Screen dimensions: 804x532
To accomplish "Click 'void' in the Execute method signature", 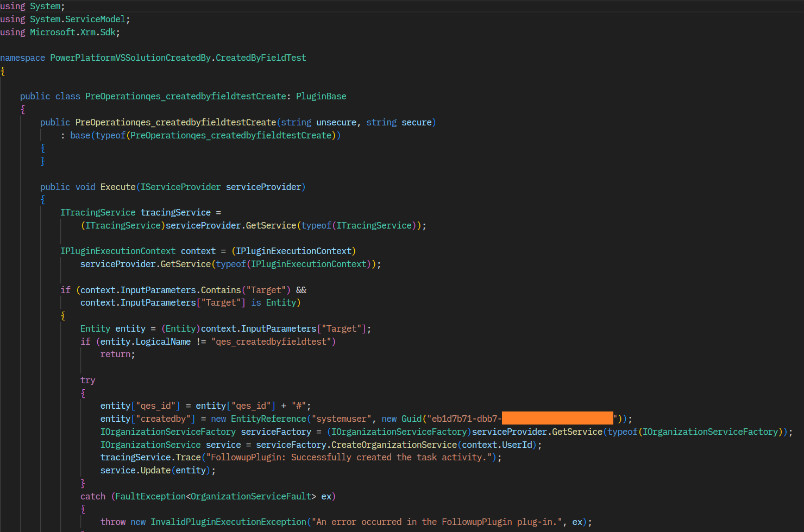I will click(85, 187).
